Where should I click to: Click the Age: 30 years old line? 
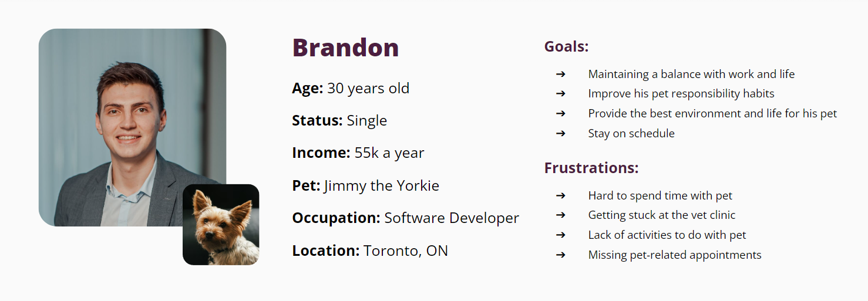point(351,89)
